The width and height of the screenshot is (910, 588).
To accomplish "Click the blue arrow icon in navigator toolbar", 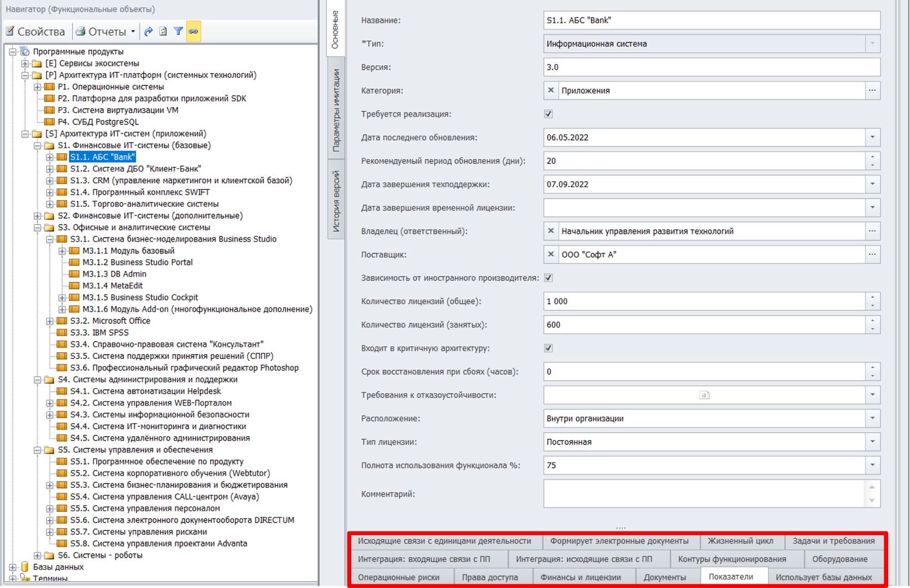I will pyautogui.click(x=148, y=32).
